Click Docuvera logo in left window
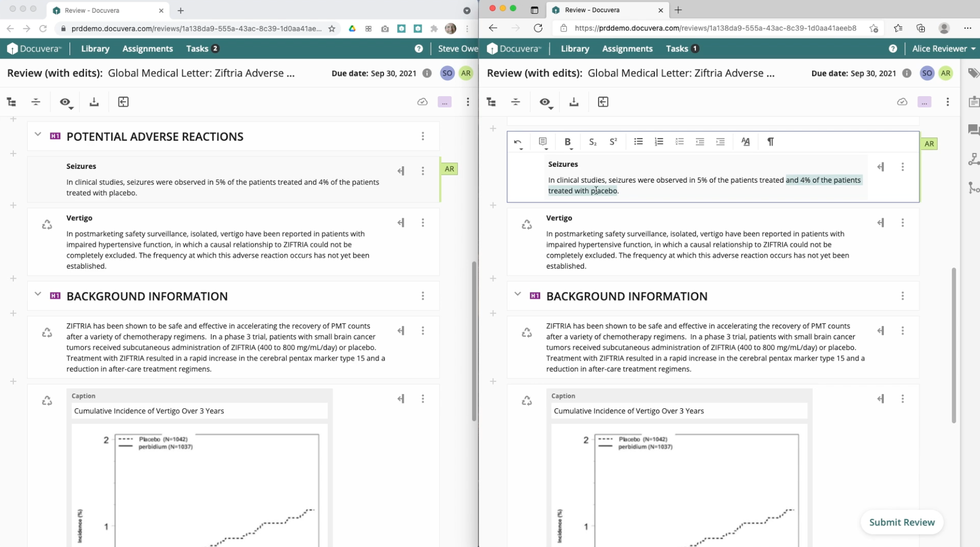 tap(35, 48)
